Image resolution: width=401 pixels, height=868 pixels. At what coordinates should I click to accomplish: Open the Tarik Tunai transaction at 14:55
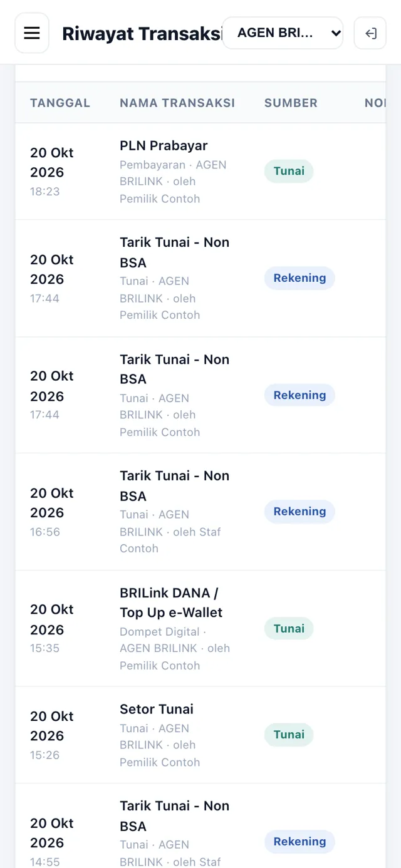pyautogui.click(x=200, y=826)
